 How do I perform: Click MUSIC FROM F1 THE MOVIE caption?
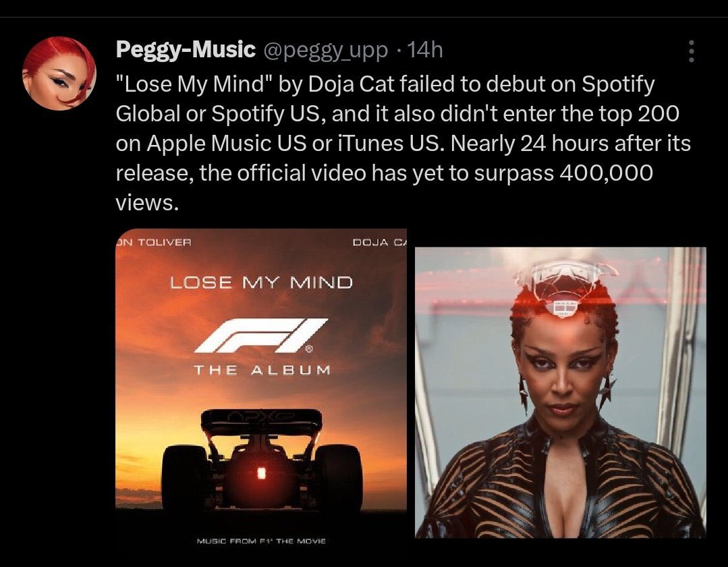pos(261,541)
